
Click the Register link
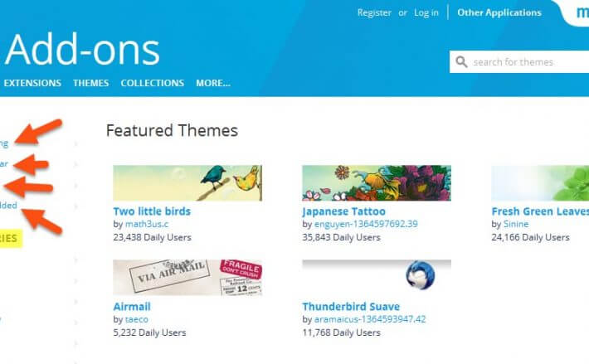pos(374,12)
